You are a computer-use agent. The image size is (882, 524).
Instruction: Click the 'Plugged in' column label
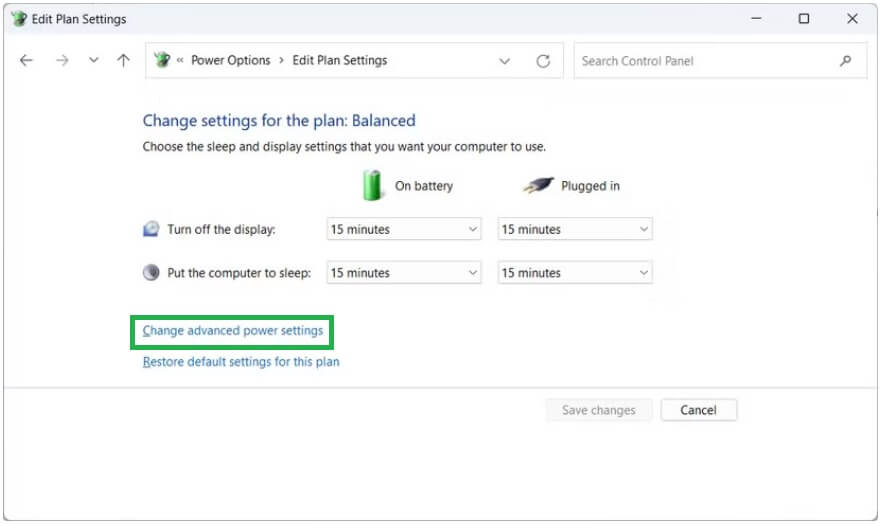590,186
